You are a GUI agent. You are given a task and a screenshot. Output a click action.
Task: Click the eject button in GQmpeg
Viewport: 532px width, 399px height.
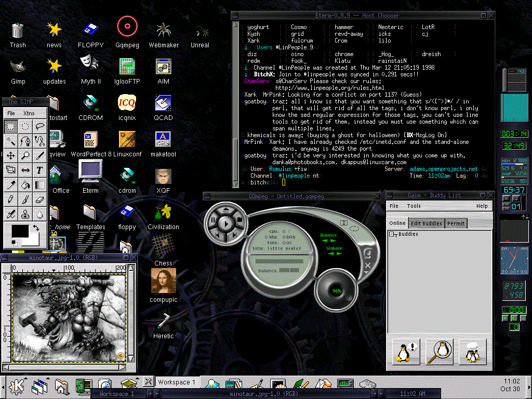click(225, 210)
